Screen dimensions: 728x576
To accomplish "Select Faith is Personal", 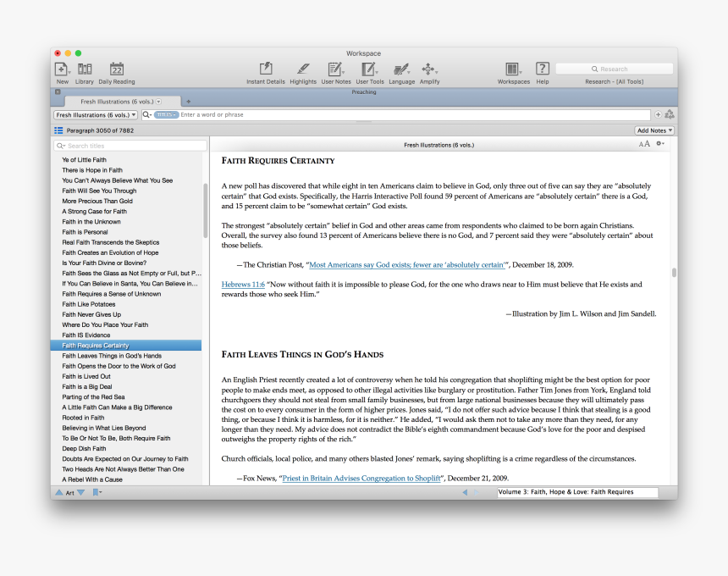I will pos(85,232).
